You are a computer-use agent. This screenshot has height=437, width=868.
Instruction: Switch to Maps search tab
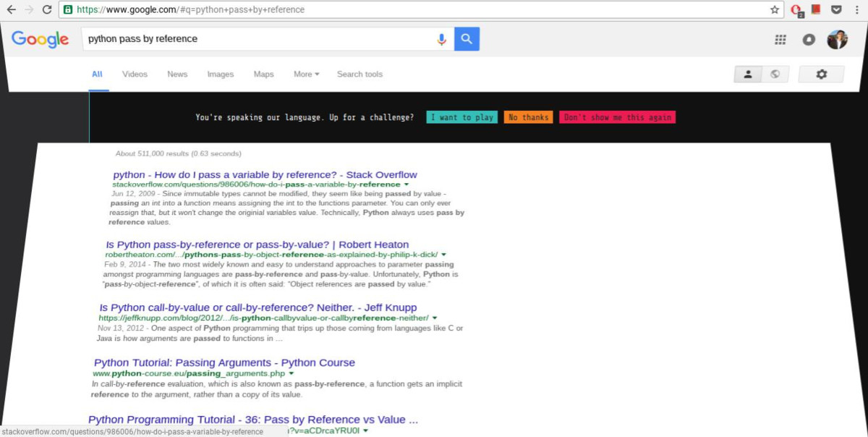pos(263,74)
